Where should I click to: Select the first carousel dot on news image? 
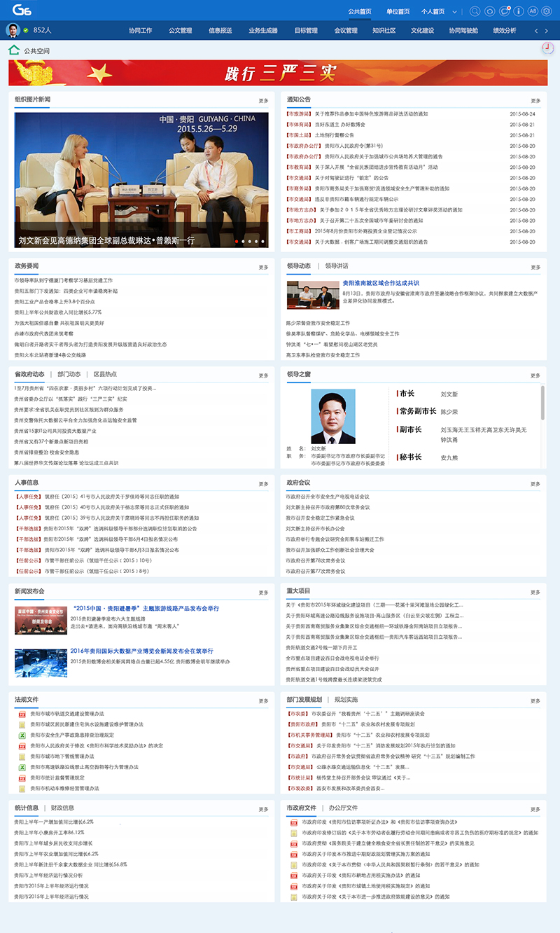(x=237, y=242)
